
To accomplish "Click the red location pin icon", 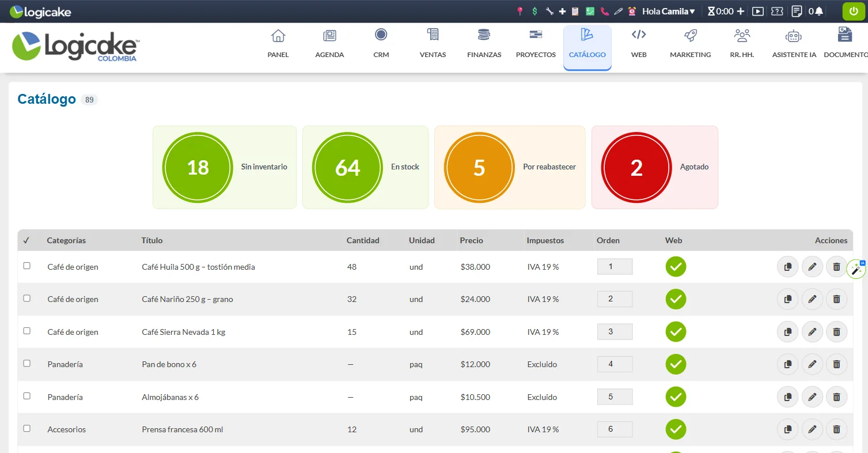I will [x=520, y=11].
